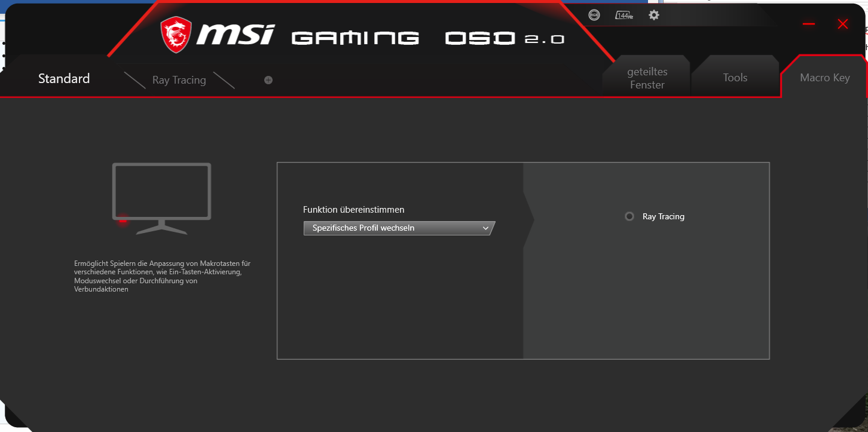The height and width of the screenshot is (432, 868).
Task: Open the Macro Key tab
Action: tap(825, 78)
